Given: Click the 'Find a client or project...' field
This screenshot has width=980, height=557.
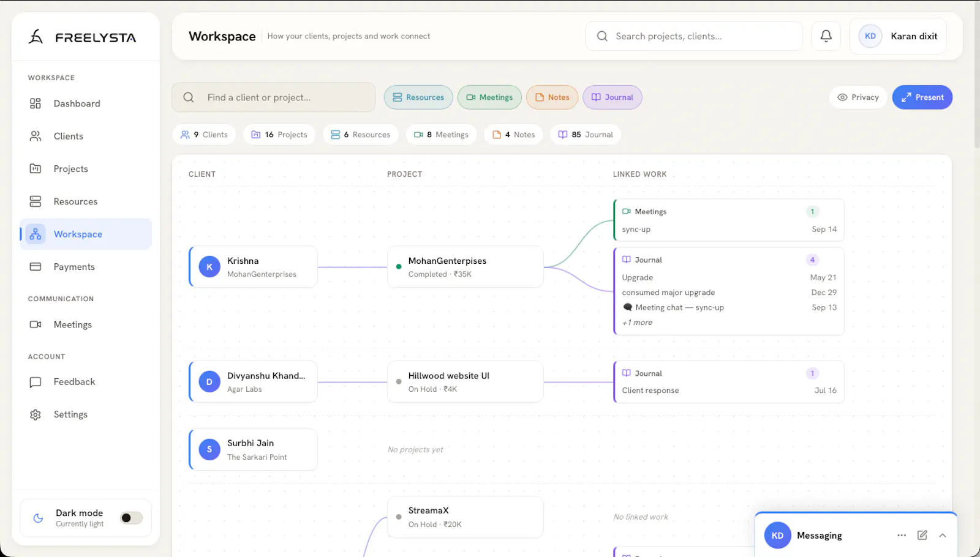Looking at the screenshot, I should [x=273, y=97].
